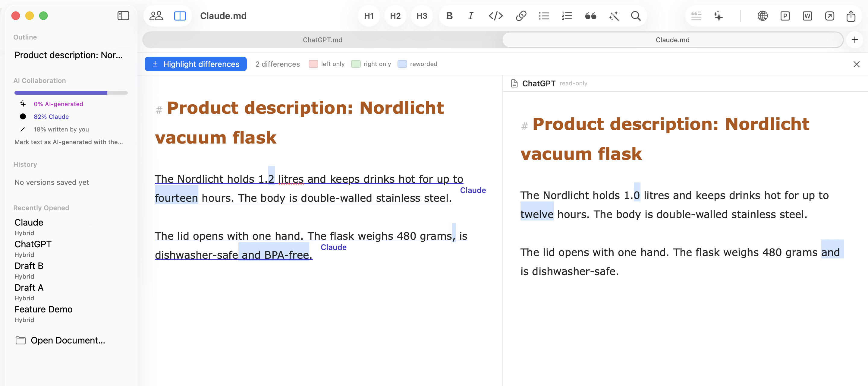
Task: Switch to the ChatGPT.md tab
Action: [x=322, y=40]
